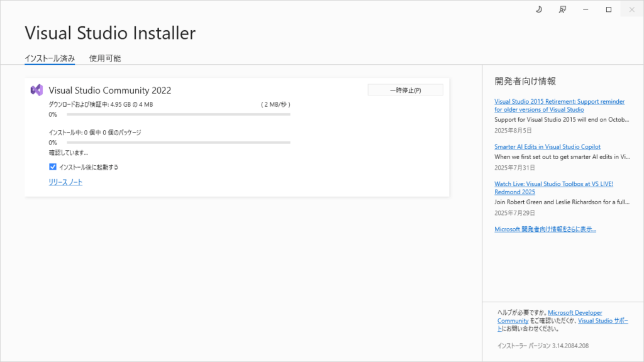Uncheck インストール後に起動する checkbox
Viewport: 644px width, 362px height.
pyautogui.click(x=53, y=167)
